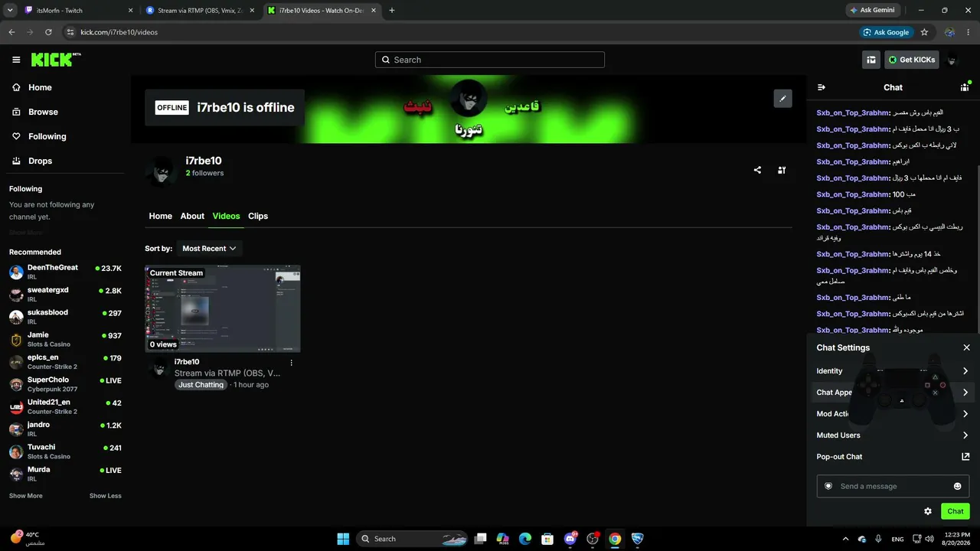Click the chat identity badge icon in the message box
980x551 pixels.
pos(828,486)
